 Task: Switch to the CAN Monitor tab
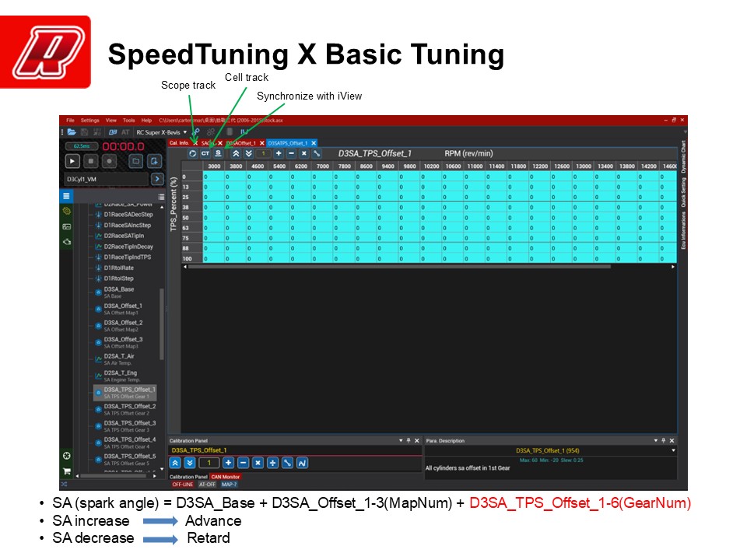pyautogui.click(x=226, y=476)
